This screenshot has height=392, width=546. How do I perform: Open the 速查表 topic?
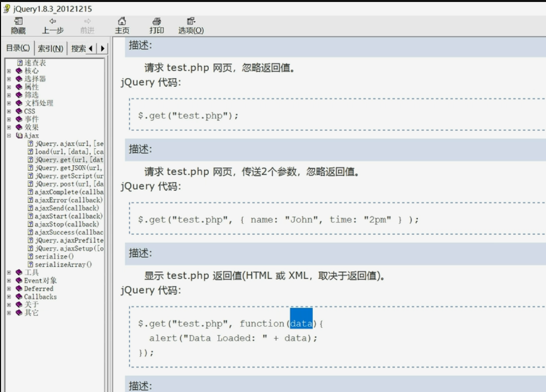click(x=32, y=63)
